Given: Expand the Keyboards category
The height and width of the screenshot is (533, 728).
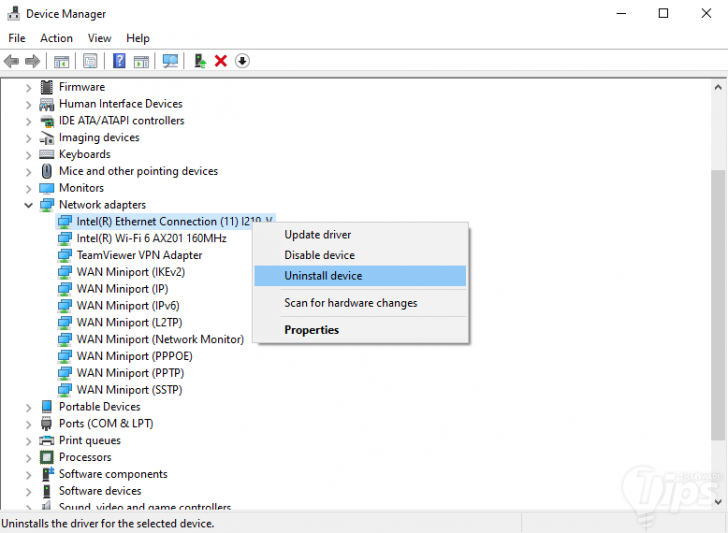Looking at the screenshot, I should [x=28, y=155].
